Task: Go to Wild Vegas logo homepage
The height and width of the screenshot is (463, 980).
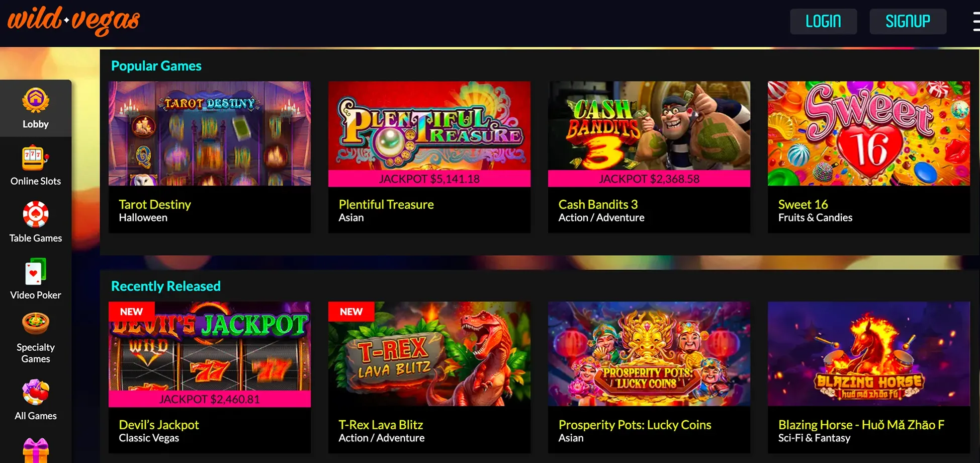Action: [x=73, y=21]
